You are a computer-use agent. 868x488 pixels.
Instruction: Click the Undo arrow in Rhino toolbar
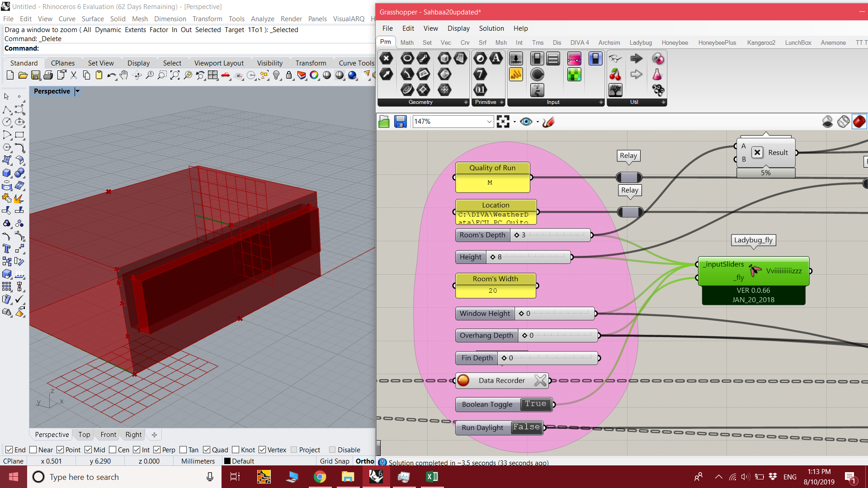(111, 75)
